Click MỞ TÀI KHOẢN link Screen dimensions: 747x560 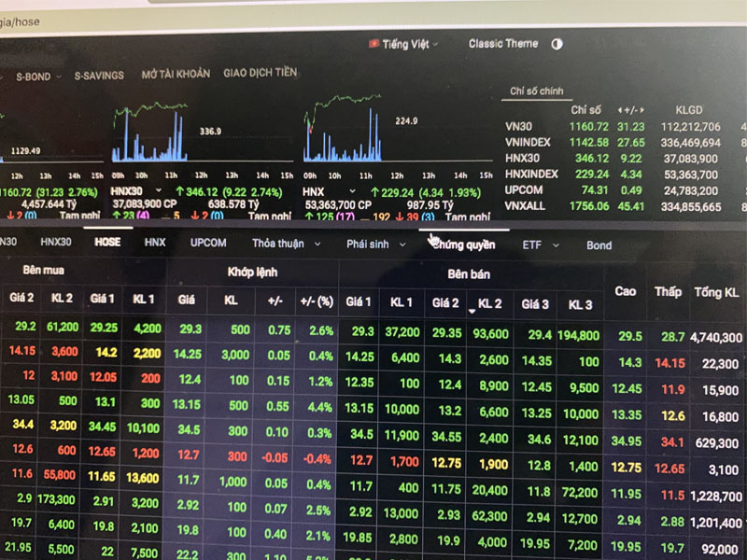click(x=176, y=74)
